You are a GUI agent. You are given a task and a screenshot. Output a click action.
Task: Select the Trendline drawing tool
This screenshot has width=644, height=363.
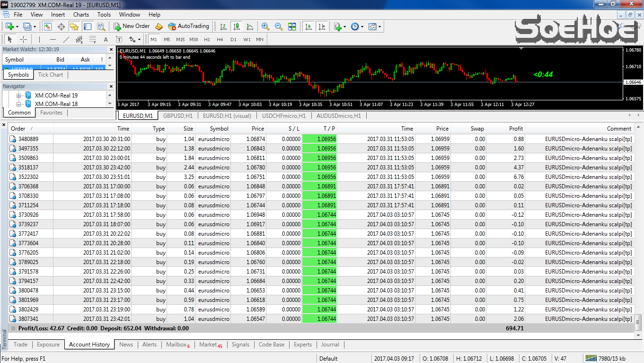(x=66, y=39)
